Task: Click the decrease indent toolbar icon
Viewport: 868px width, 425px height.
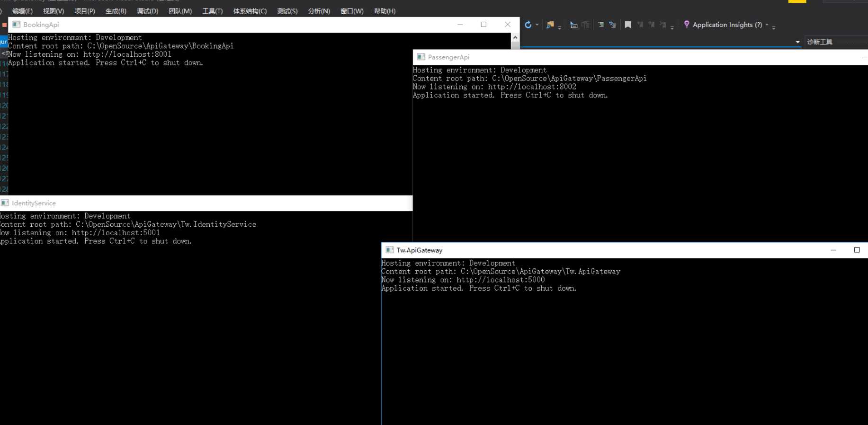Action: [573, 25]
